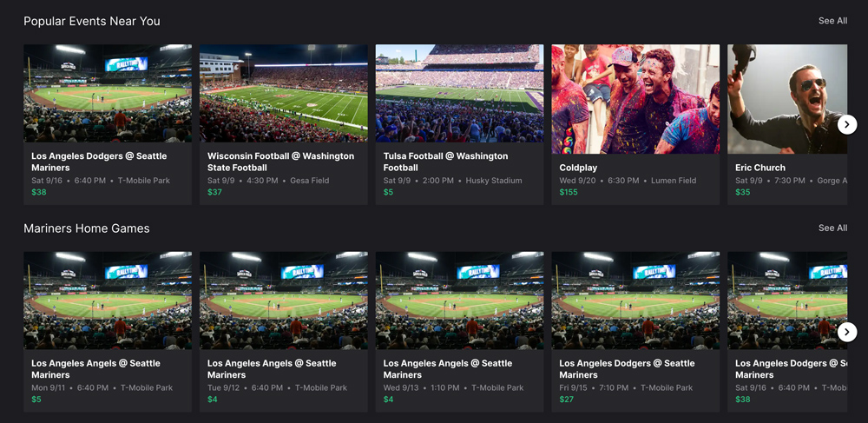
Task: Open the Angels @ Mariners Mon 9/11 ballpark image
Action: 108,301
